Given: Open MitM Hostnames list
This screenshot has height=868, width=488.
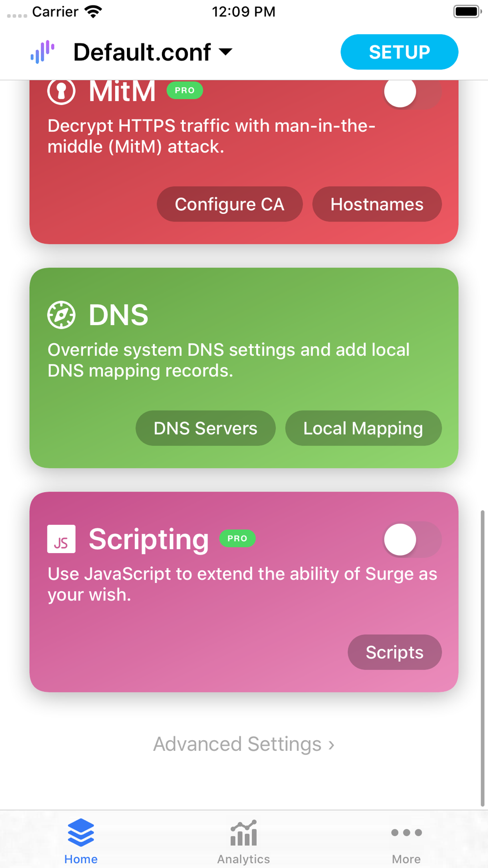Looking at the screenshot, I should [377, 204].
